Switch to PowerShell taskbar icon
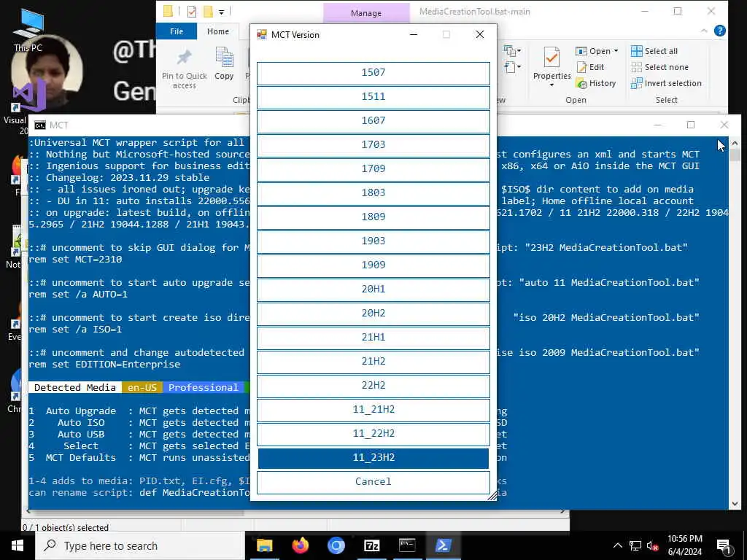 tap(443, 545)
